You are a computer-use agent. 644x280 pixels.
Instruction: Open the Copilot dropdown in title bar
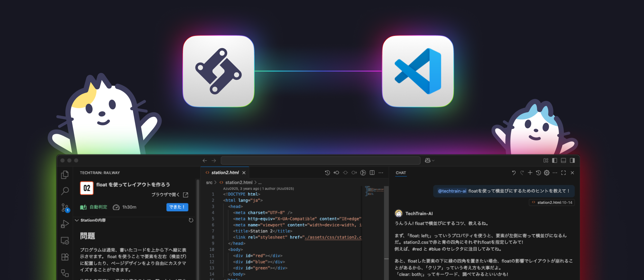coord(430,160)
